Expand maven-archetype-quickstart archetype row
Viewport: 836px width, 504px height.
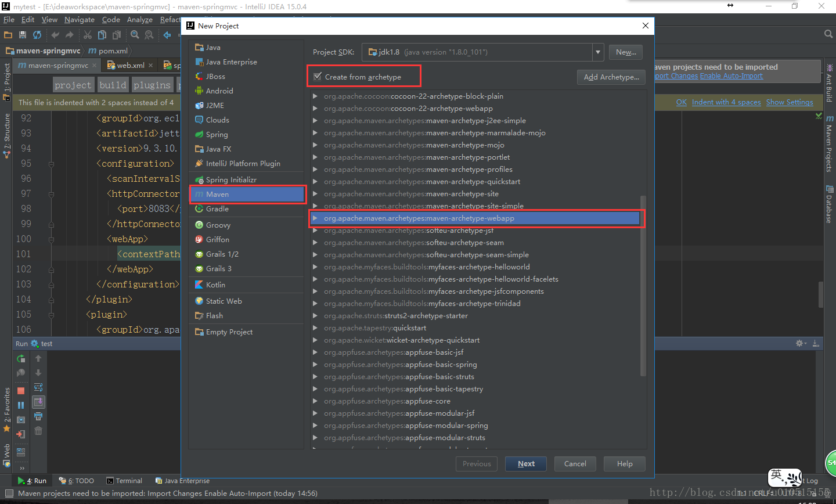pos(315,182)
